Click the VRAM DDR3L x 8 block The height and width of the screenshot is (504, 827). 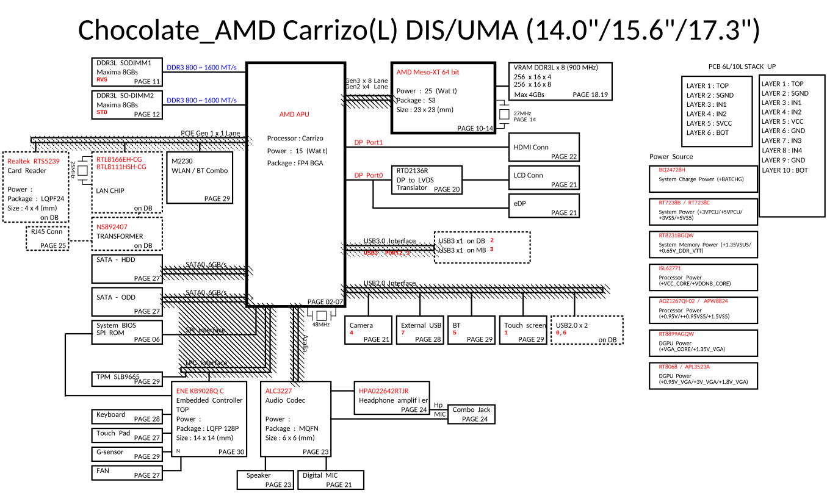click(560, 81)
